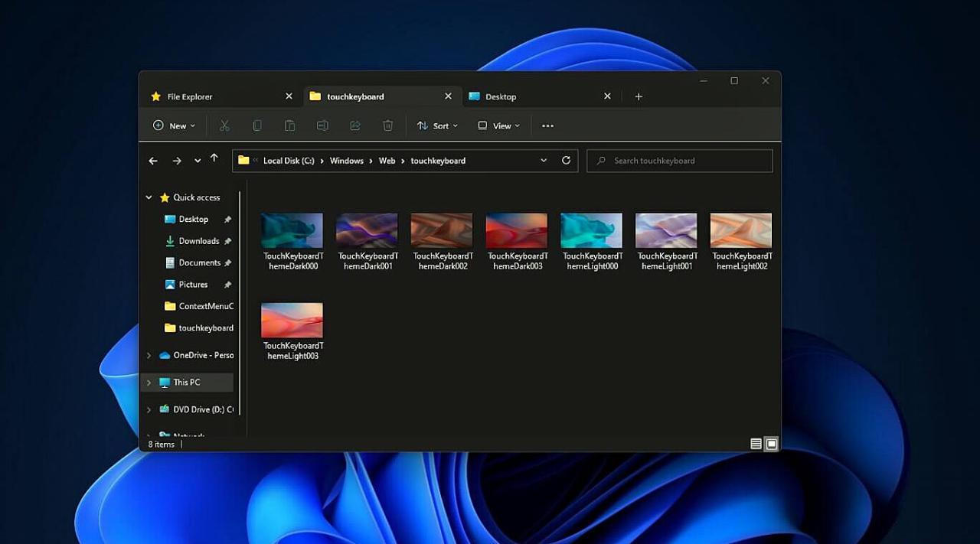Switch to large thumbnails view in status bar
Screen dimensions: 980x544
pos(771,444)
